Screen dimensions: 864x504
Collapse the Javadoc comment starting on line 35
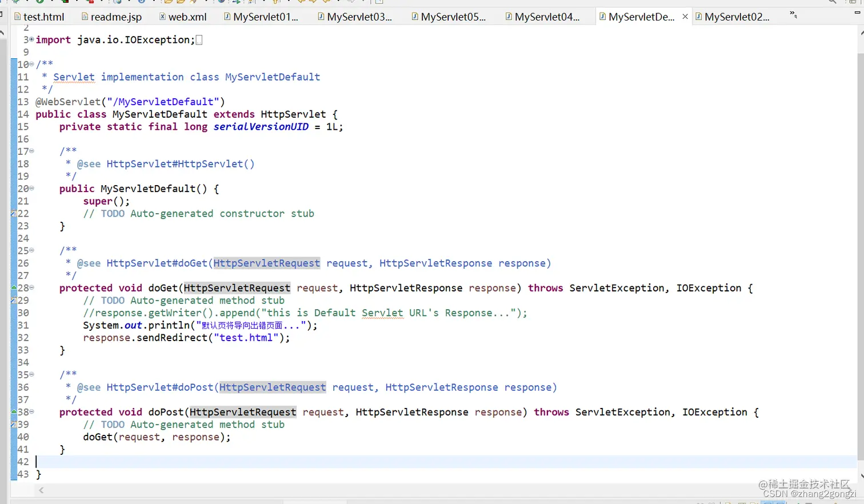tap(31, 374)
